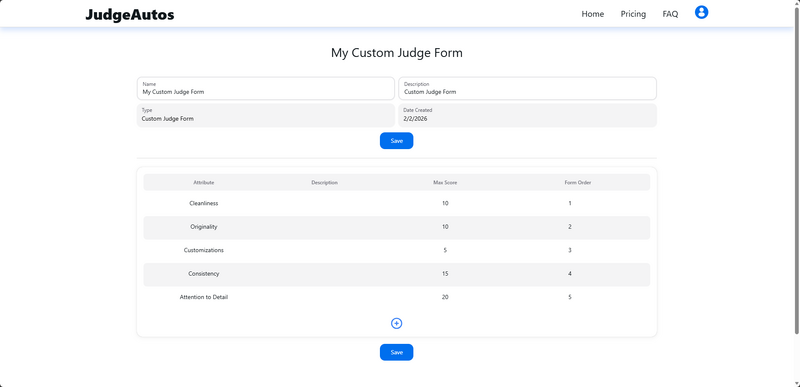Click form order 1 in Cleanliness row

click(570, 203)
